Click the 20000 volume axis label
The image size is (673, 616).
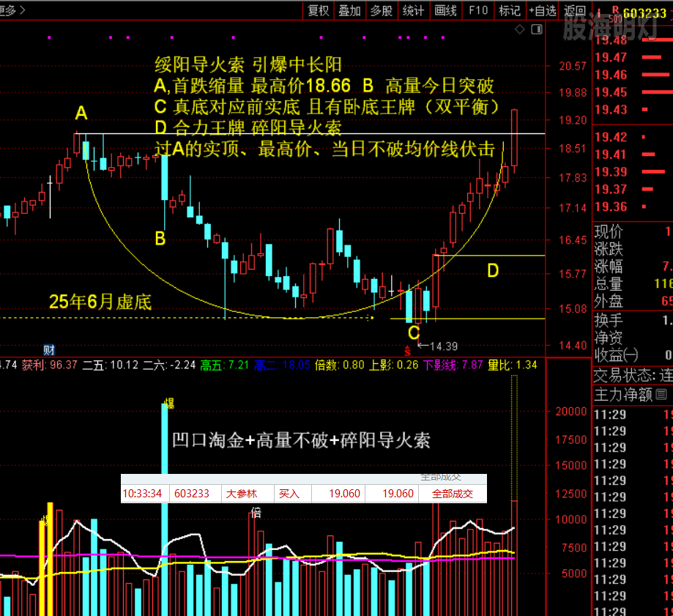[x=571, y=411]
